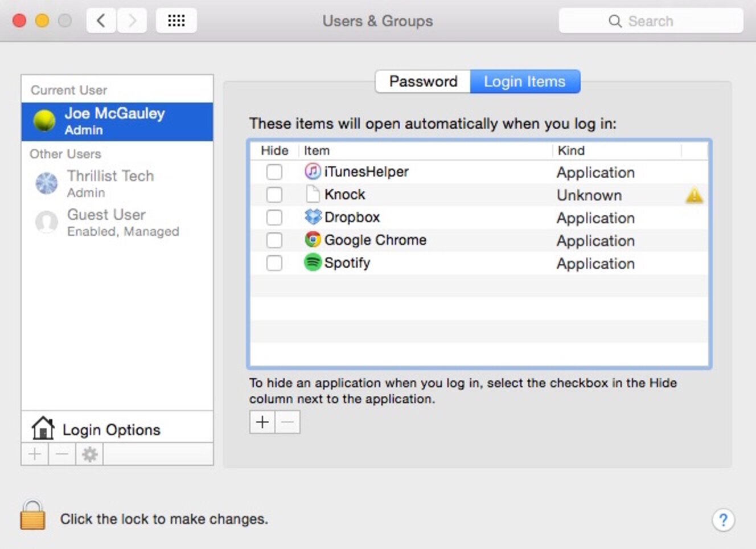The image size is (756, 549).
Task: Click the Google Chrome icon in list
Action: pyautogui.click(x=313, y=240)
